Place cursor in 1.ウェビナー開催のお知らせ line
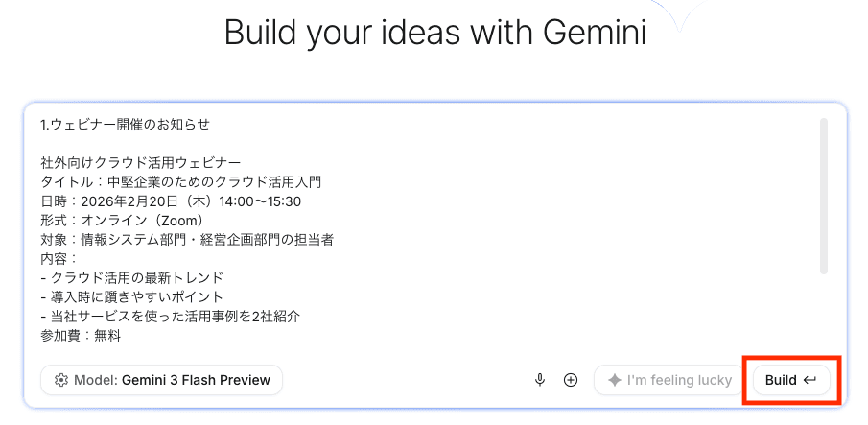This screenshot has height=425, width=868. pos(126,125)
